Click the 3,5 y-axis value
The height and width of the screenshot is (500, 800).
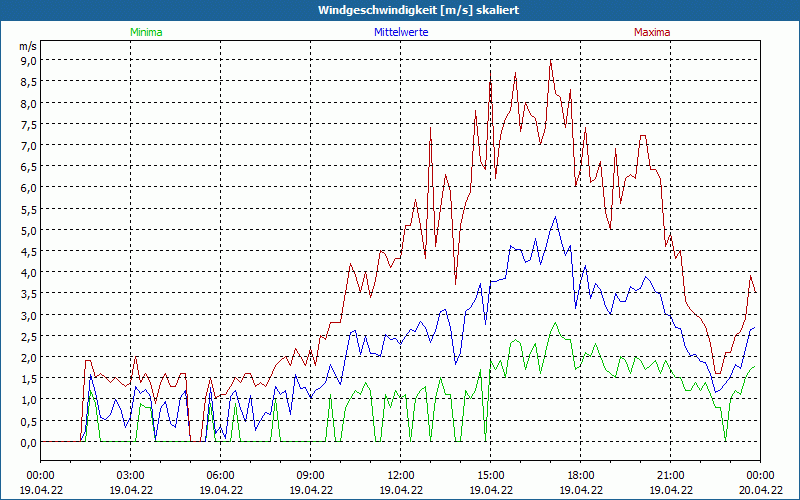[x=29, y=294]
